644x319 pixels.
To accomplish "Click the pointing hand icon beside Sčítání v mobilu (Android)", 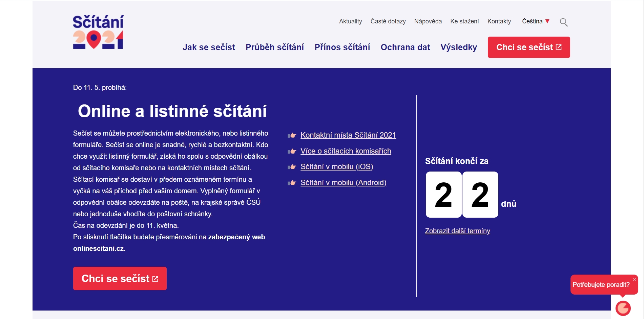I will pos(292,183).
